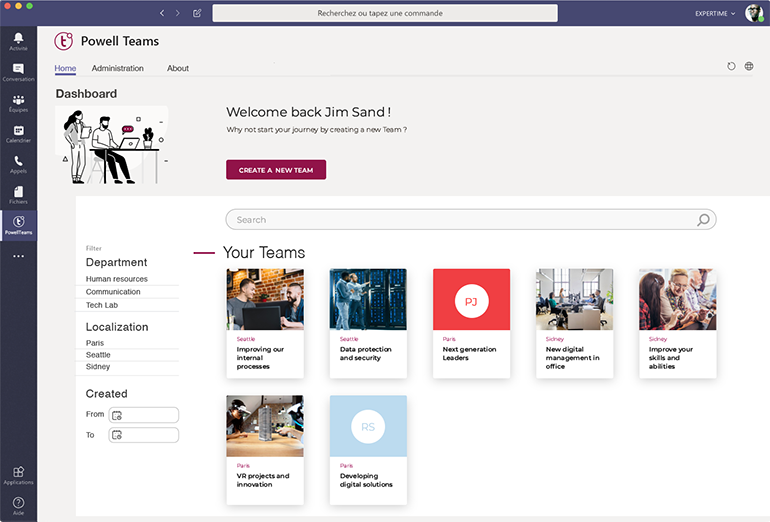Switch to the Home tab

point(65,68)
